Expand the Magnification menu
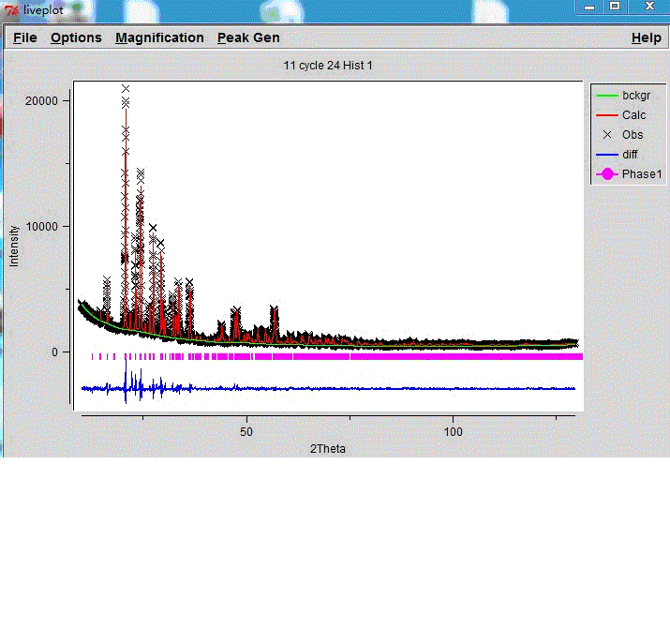 click(x=159, y=37)
